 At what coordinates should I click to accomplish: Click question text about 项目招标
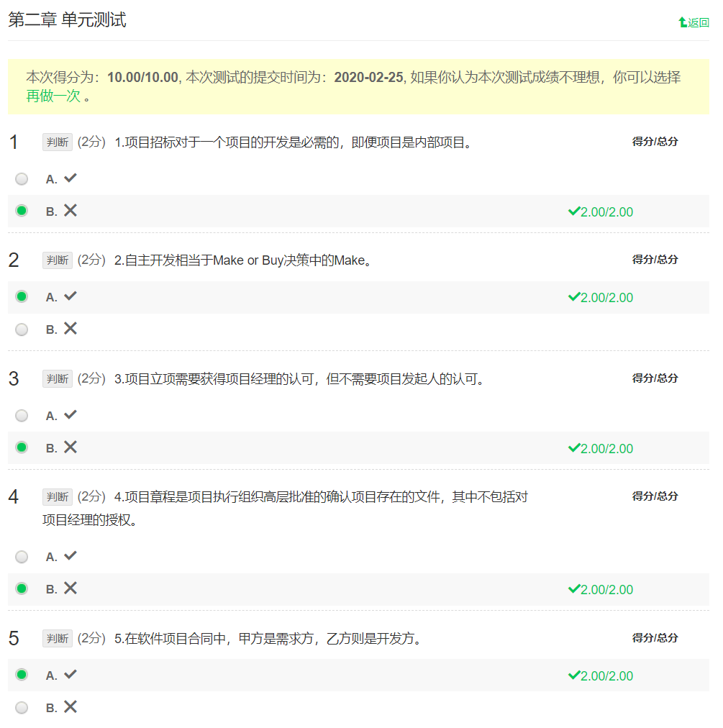tap(293, 142)
